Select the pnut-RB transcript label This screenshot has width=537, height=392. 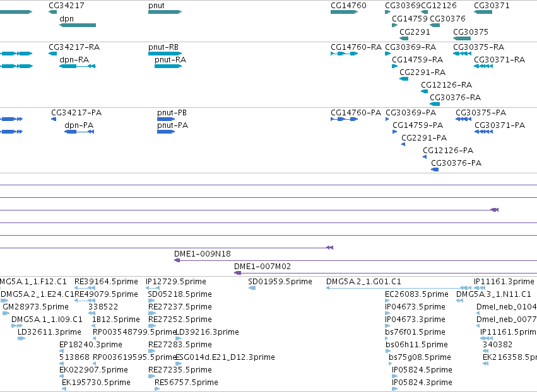163,47
